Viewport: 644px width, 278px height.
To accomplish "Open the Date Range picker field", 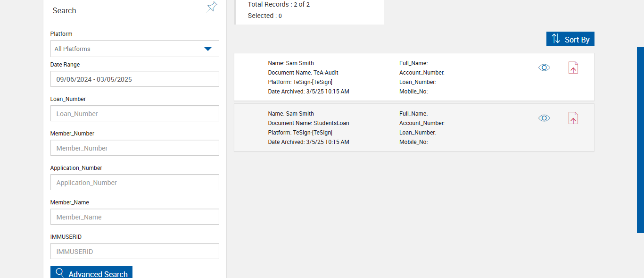I will (134, 79).
